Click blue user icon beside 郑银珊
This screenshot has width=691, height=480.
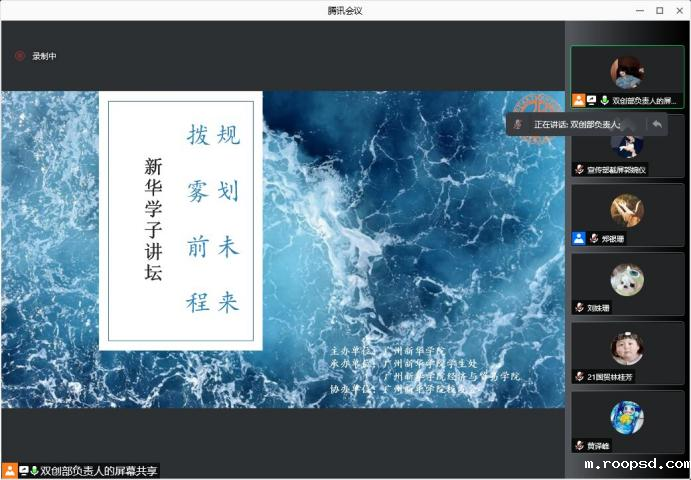point(579,238)
